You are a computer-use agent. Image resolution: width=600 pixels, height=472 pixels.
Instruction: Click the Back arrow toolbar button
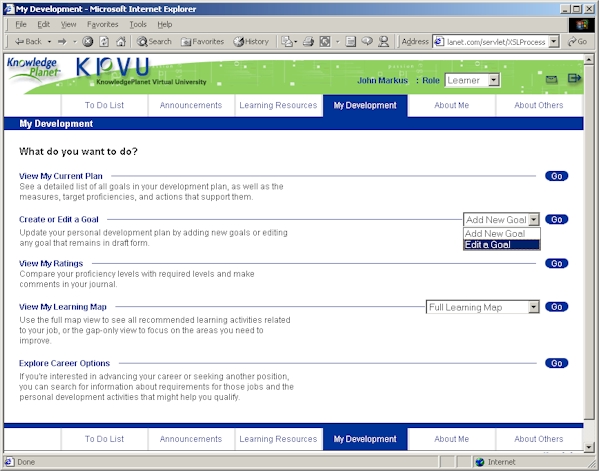[x=28, y=41]
